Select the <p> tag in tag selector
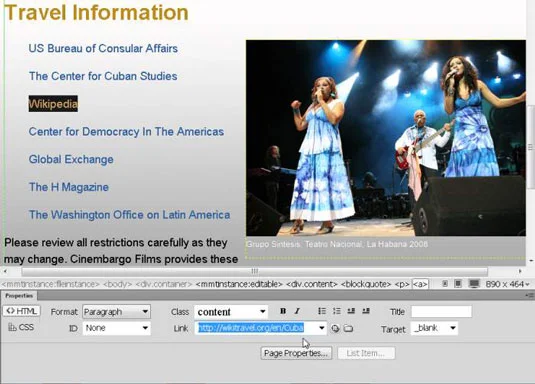This screenshot has width=535, height=384. point(402,284)
